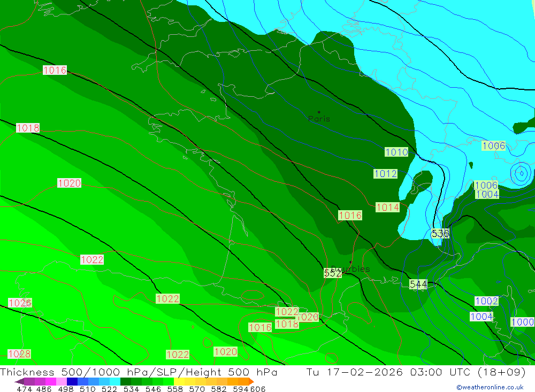Select the 552 height contour label

[x=333, y=273]
